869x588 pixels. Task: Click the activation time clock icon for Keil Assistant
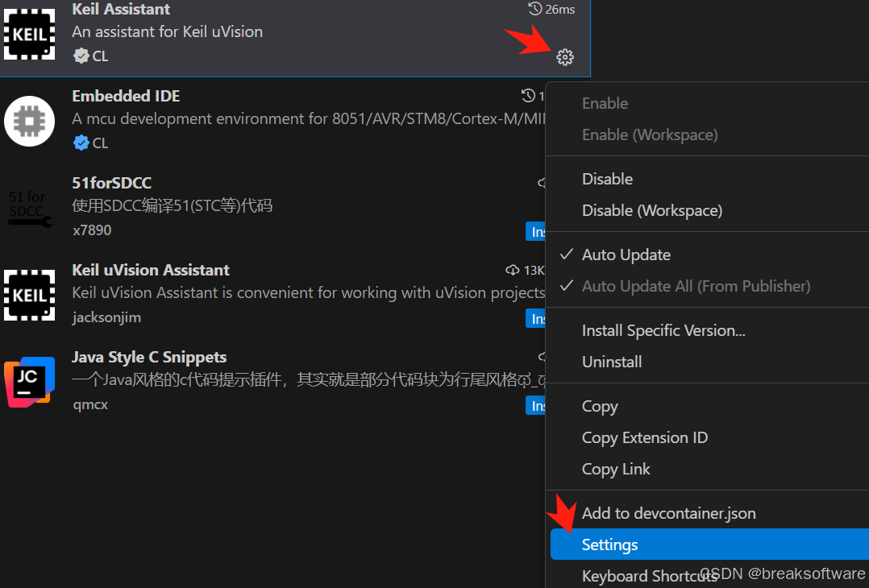pyautogui.click(x=534, y=9)
